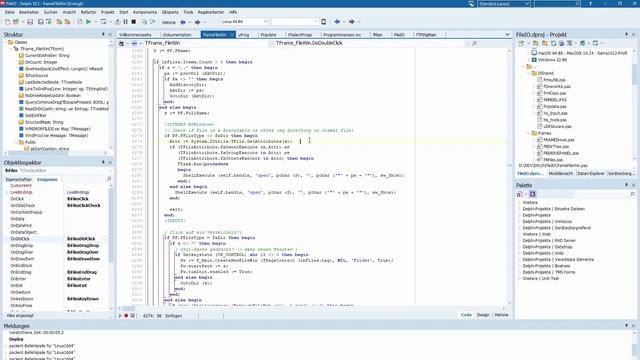This screenshot has height=360, width=640.
Task: Close the Struktur panel
Action: pos(110,35)
